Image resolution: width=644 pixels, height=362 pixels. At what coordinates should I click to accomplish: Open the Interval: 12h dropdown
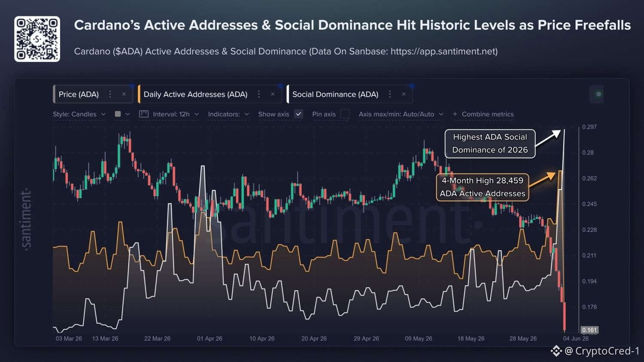176,114
